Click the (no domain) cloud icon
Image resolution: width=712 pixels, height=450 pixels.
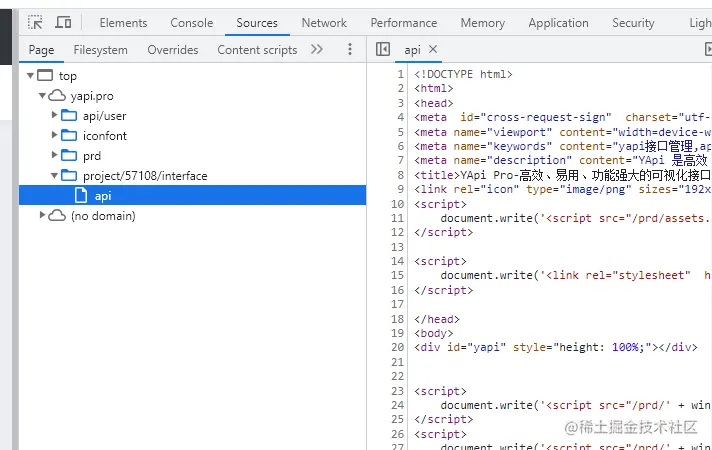pyautogui.click(x=57, y=215)
